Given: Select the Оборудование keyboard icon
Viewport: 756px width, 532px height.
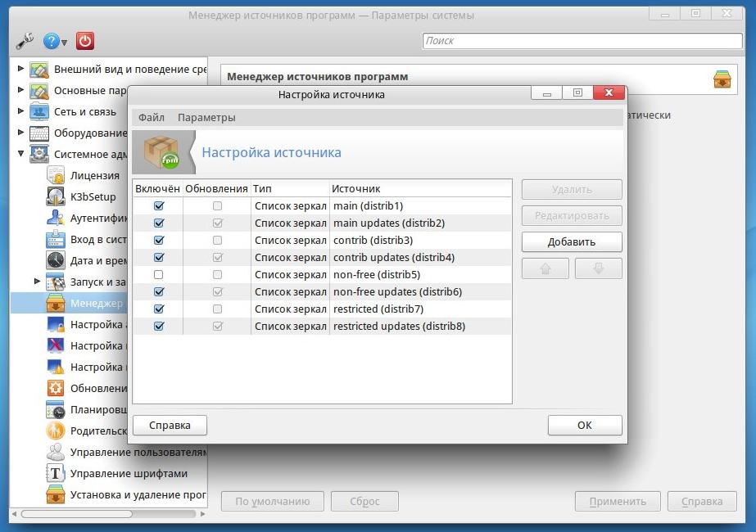Looking at the screenshot, I should coord(39,133).
